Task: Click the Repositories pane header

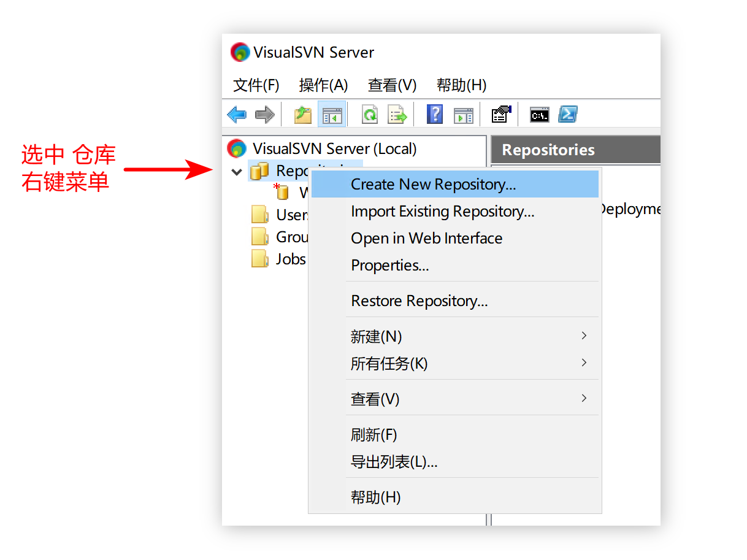Action: pos(576,150)
